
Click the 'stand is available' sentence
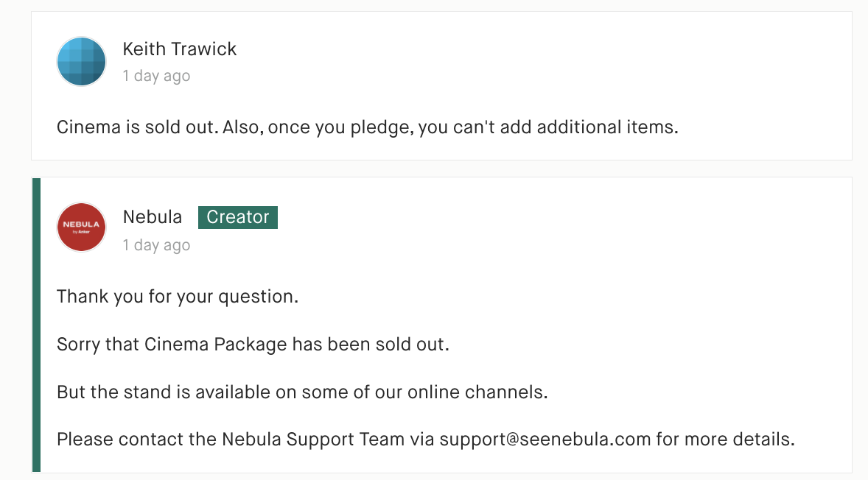tap(301, 392)
